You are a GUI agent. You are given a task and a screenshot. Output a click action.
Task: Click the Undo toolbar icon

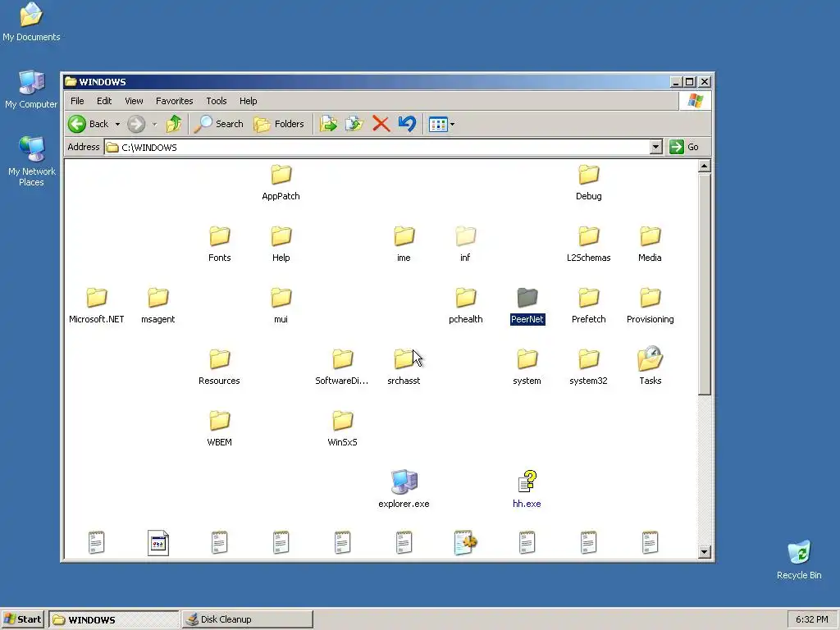coord(407,124)
